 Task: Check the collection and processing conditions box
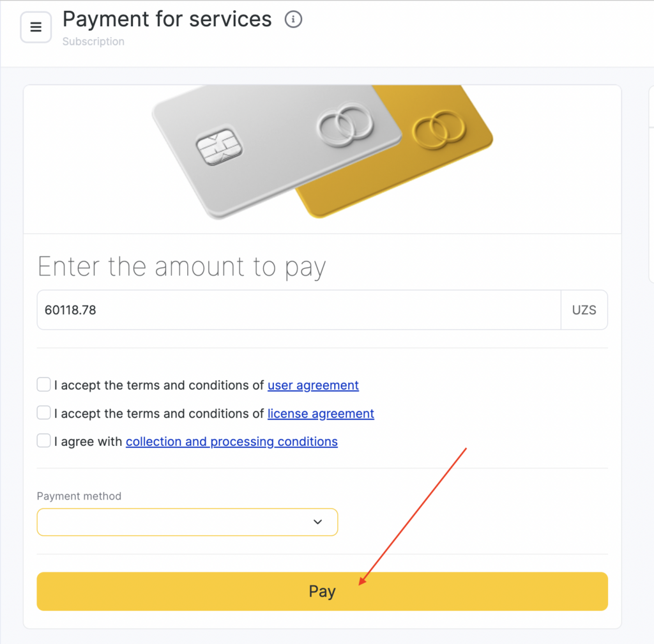tap(43, 441)
